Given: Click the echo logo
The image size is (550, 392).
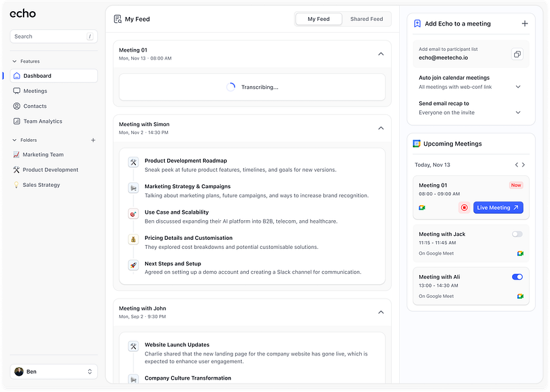Looking at the screenshot, I should [x=23, y=14].
